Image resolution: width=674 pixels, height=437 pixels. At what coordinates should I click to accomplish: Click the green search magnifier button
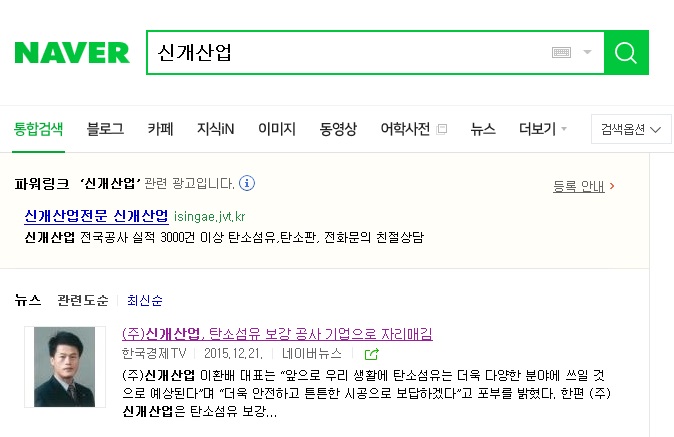pyautogui.click(x=626, y=52)
